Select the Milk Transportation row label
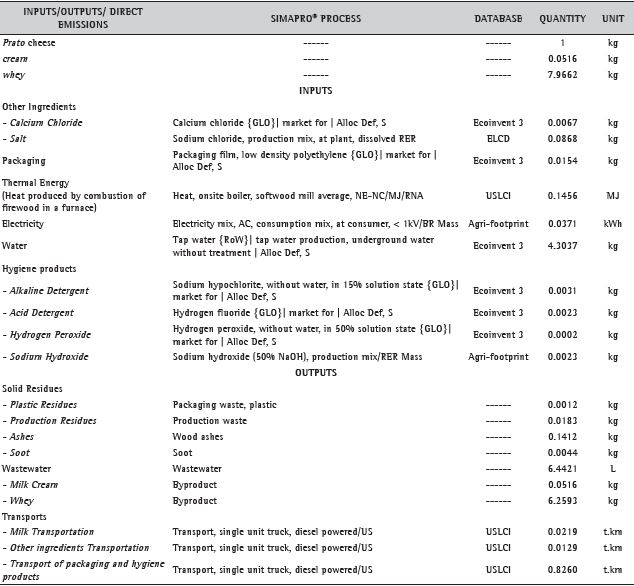This screenshot has width=634, height=586. 50,532
